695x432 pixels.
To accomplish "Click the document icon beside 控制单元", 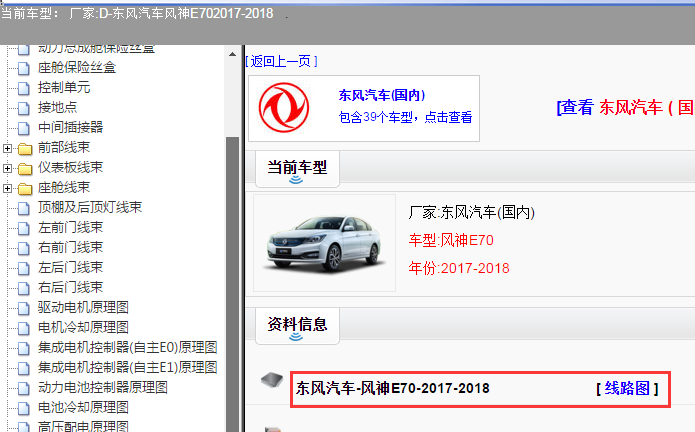I will (24, 88).
